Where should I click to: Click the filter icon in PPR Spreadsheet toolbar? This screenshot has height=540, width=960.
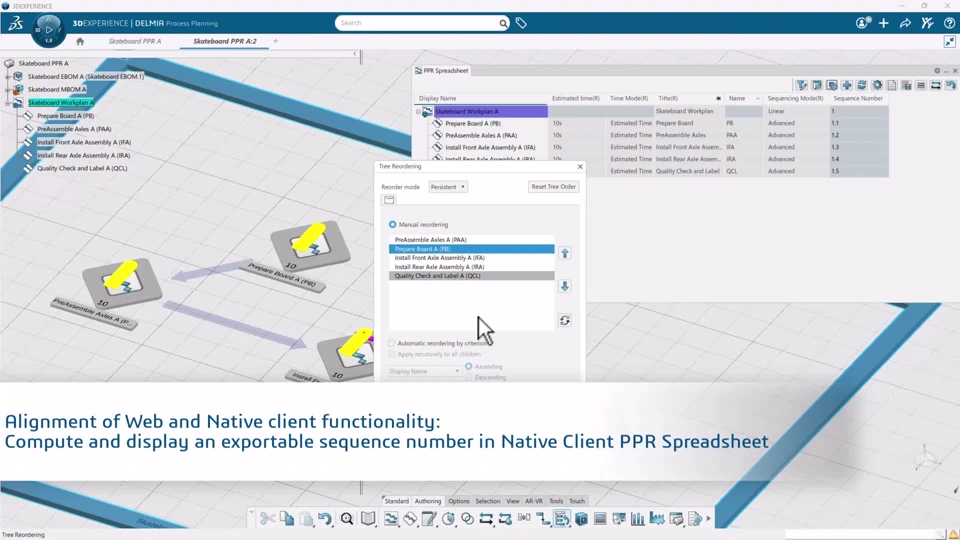pos(801,85)
